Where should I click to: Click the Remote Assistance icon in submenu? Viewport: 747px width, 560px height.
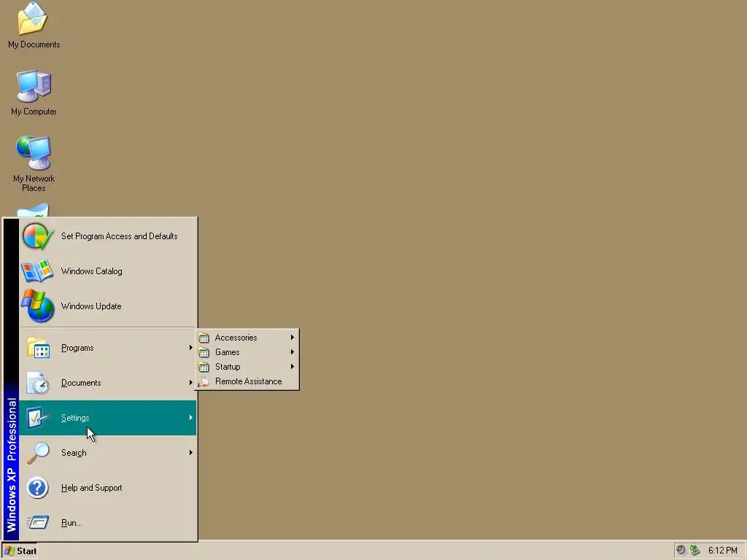pyautogui.click(x=204, y=381)
